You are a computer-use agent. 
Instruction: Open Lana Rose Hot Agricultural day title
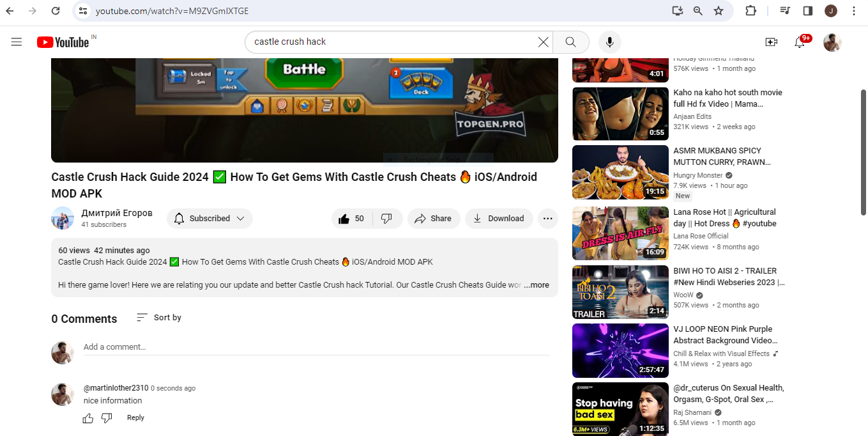pos(725,218)
